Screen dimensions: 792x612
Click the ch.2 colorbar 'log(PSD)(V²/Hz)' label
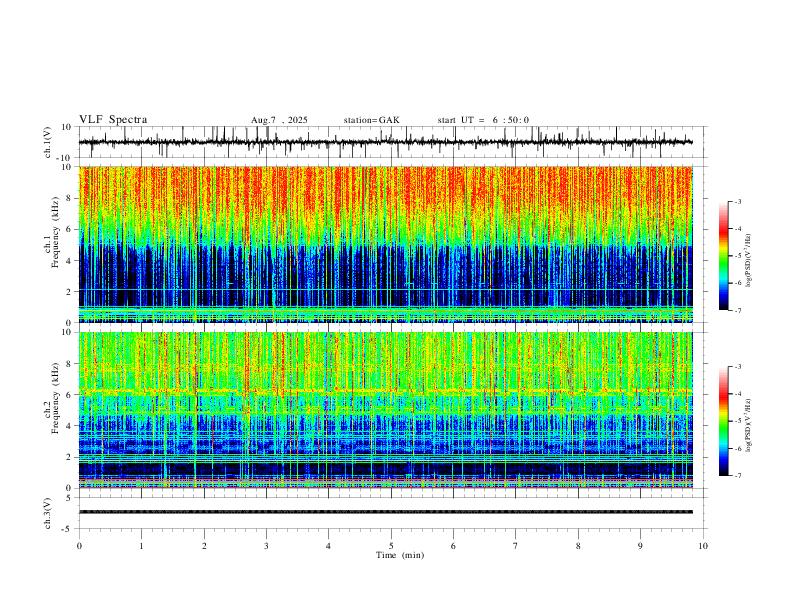749,425
